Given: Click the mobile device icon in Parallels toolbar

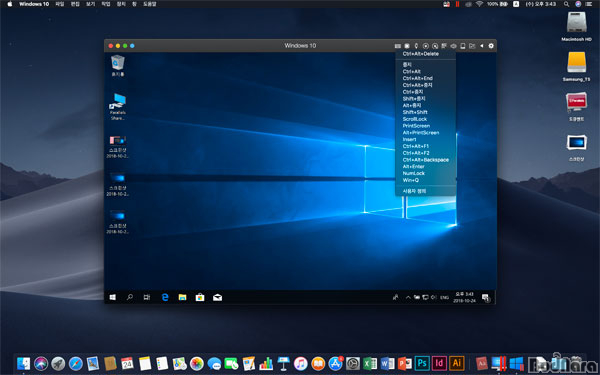Looking at the screenshot, I should pos(463,46).
